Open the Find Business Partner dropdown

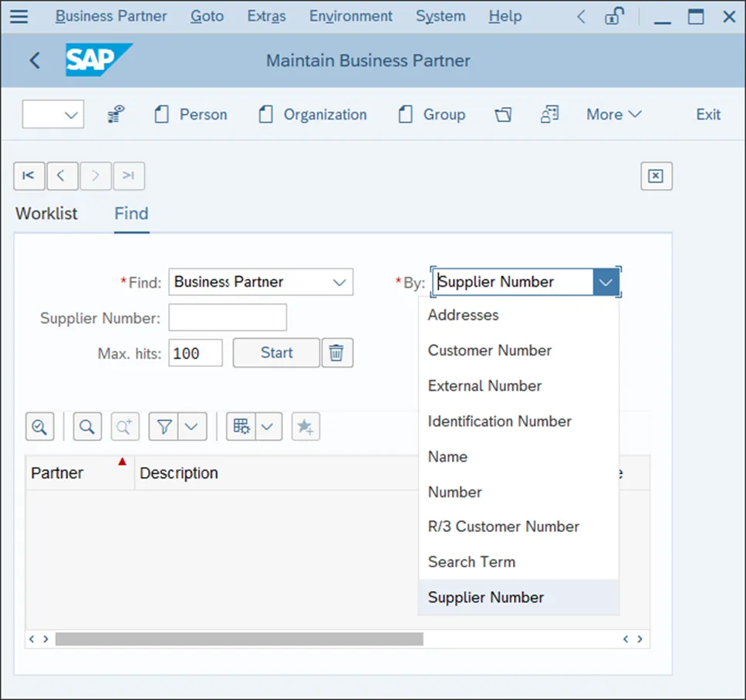click(x=339, y=282)
